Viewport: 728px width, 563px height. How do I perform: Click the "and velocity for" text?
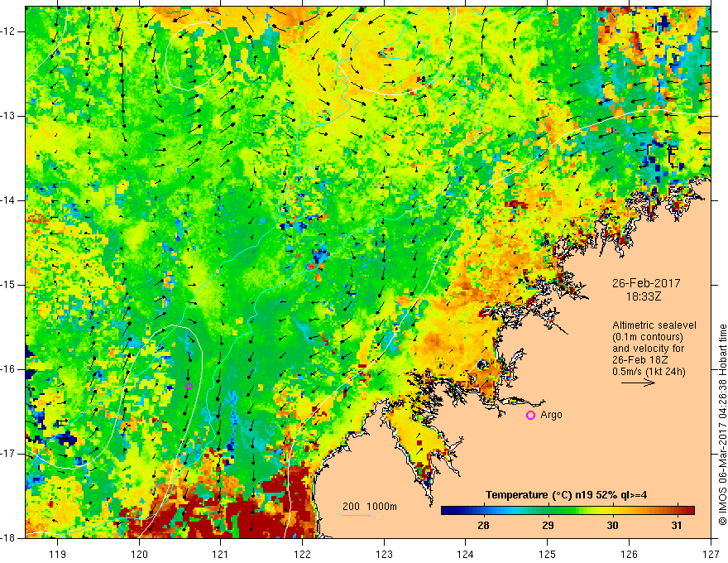[x=648, y=349]
